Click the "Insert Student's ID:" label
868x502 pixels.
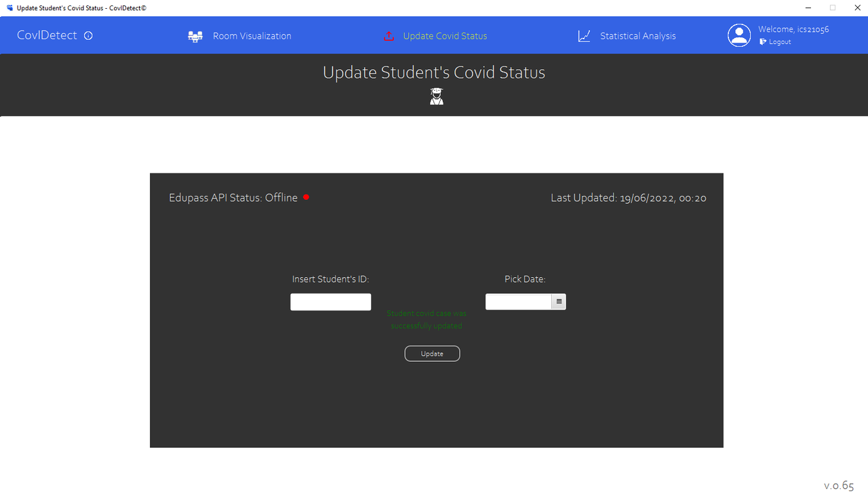[330, 279]
